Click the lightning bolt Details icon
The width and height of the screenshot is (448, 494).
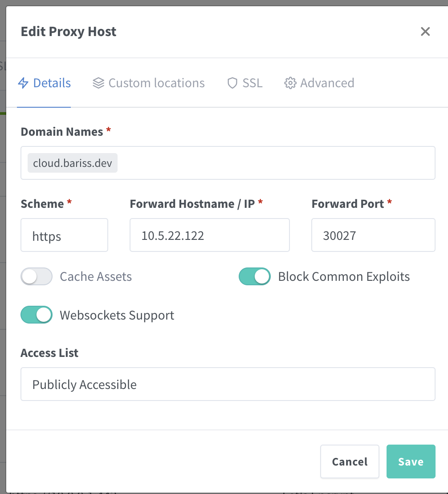[x=23, y=83]
